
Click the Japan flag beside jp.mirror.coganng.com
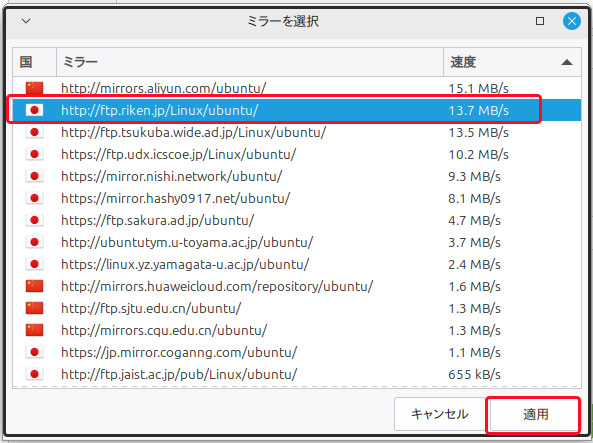click(34, 352)
